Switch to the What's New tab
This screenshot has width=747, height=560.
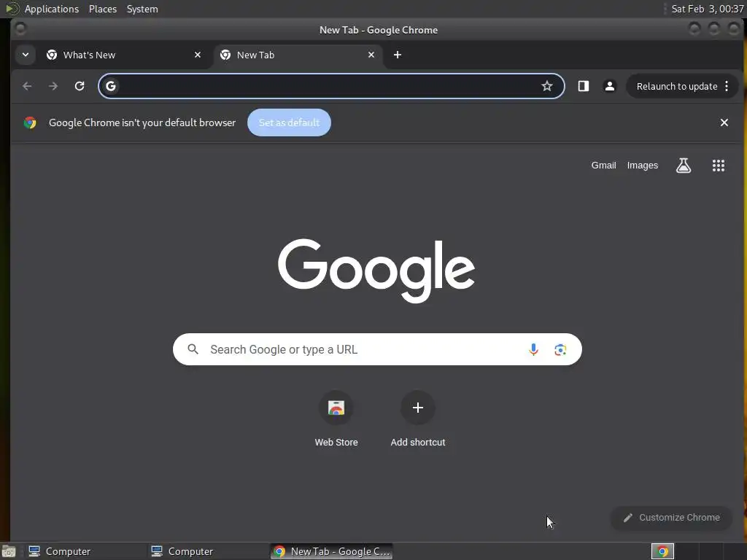click(124, 55)
